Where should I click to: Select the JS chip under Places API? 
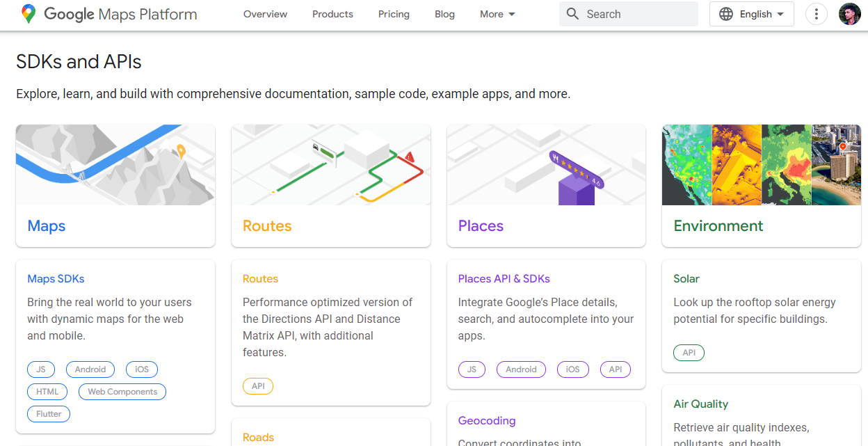472,369
